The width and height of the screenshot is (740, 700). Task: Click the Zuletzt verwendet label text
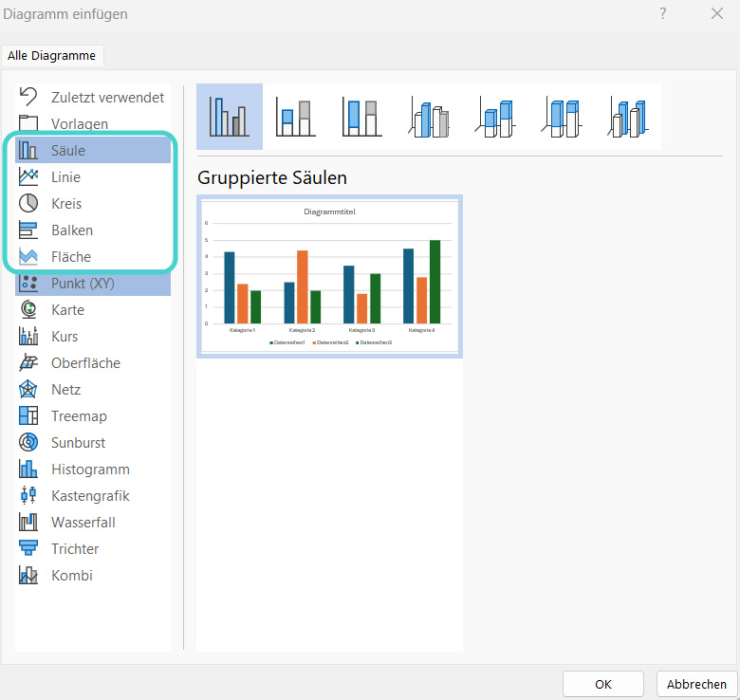pos(107,97)
